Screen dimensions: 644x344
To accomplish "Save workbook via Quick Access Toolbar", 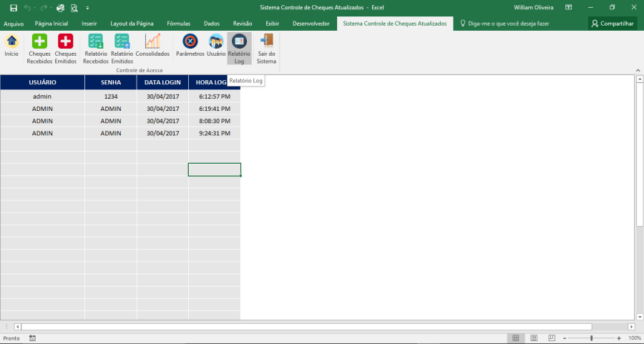I will (x=14, y=8).
